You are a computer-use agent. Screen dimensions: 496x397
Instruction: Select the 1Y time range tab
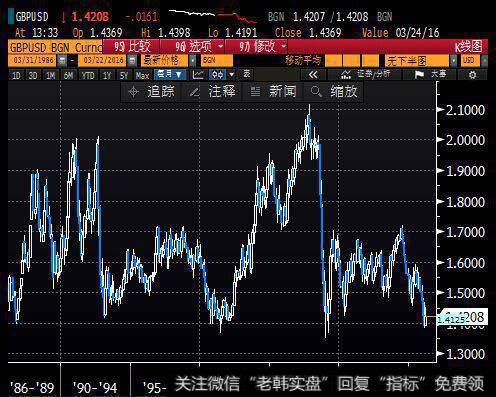(x=107, y=75)
